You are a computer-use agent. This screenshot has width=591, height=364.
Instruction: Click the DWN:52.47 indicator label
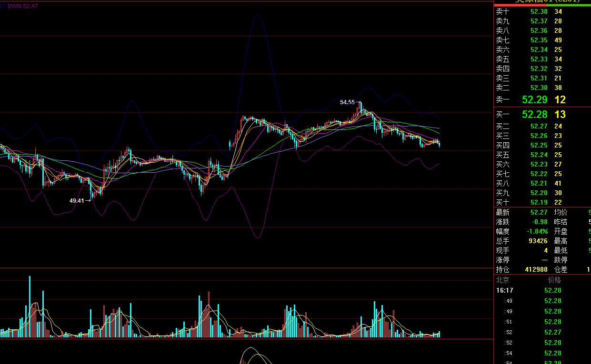click(23, 6)
